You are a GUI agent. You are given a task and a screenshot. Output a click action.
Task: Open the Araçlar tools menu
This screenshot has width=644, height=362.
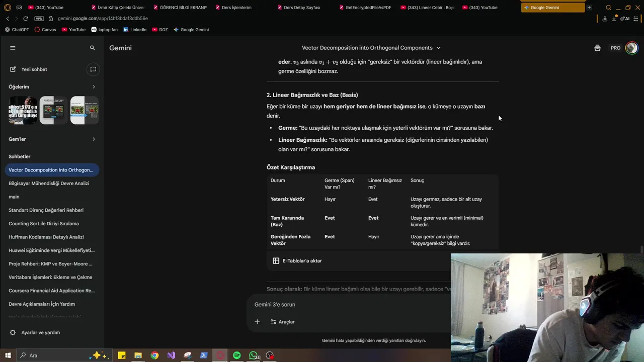[282, 322]
